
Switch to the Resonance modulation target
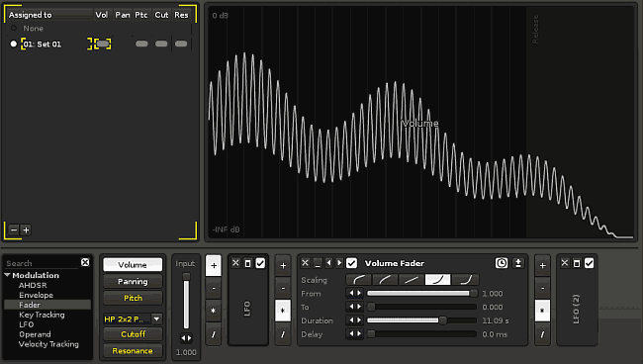tap(133, 351)
